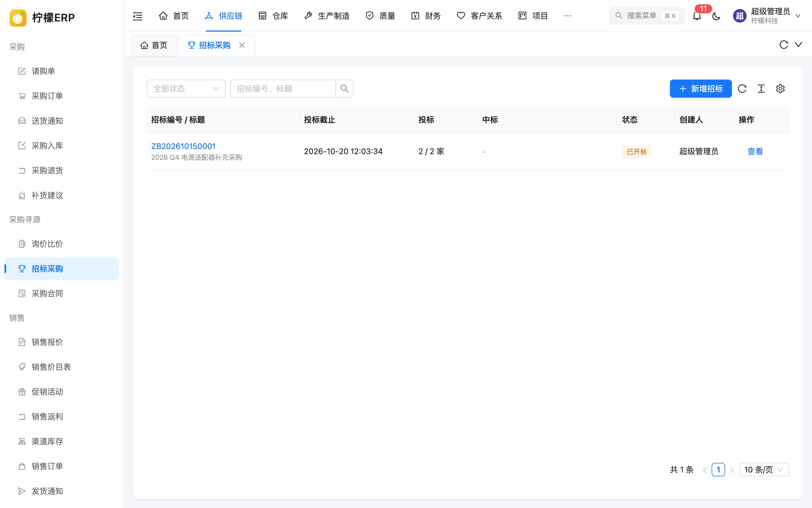Refresh current tab page icon in tab bar
Viewport: 812px width, 508px height.
click(784, 45)
